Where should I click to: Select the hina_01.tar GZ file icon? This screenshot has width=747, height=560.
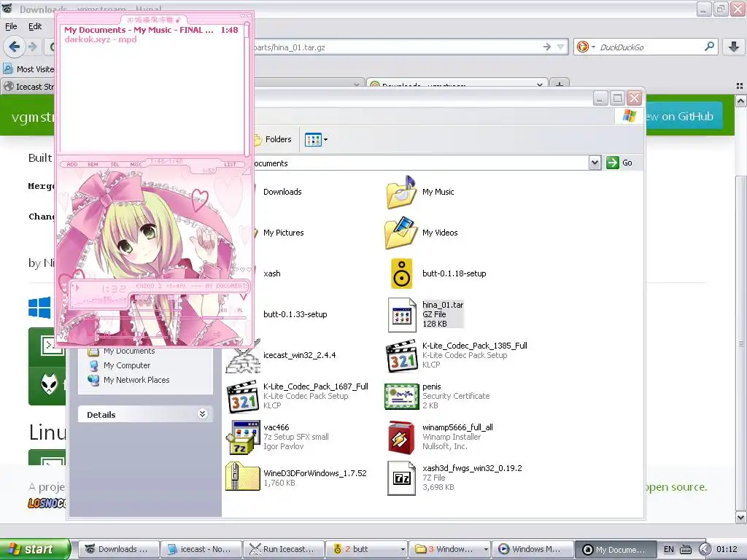click(402, 315)
